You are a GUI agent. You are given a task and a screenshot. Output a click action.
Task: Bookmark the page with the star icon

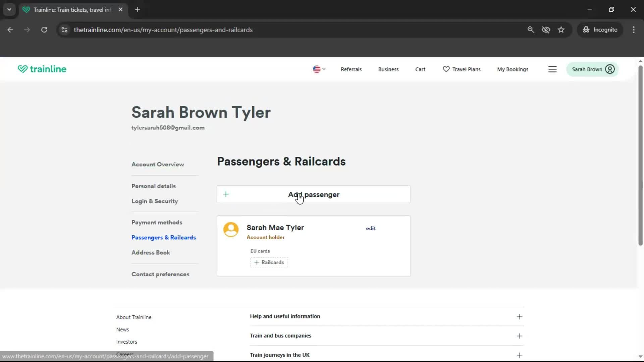click(x=561, y=29)
